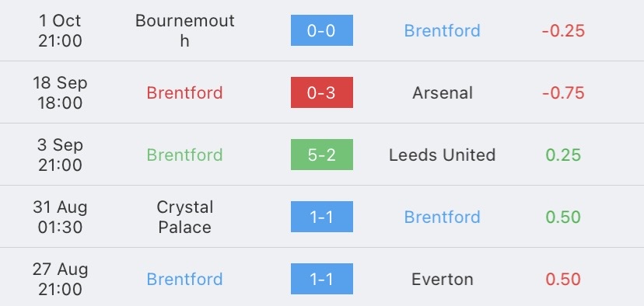The width and height of the screenshot is (644, 306).
Task: Open the Leeds United team link
Action: 443,155
